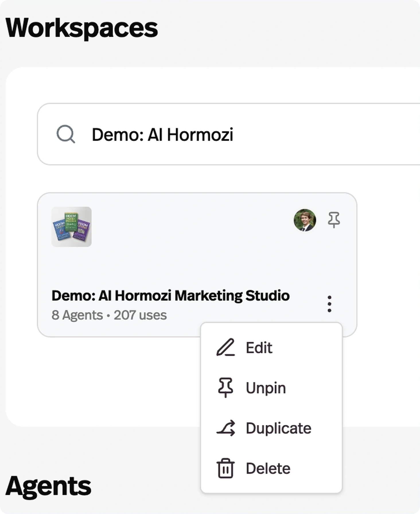Choose Delete in the context menu

pyautogui.click(x=271, y=468)
